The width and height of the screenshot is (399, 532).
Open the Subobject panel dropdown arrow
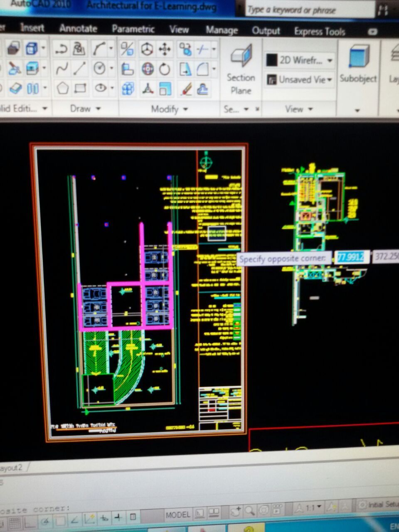[x=357, y=111]
